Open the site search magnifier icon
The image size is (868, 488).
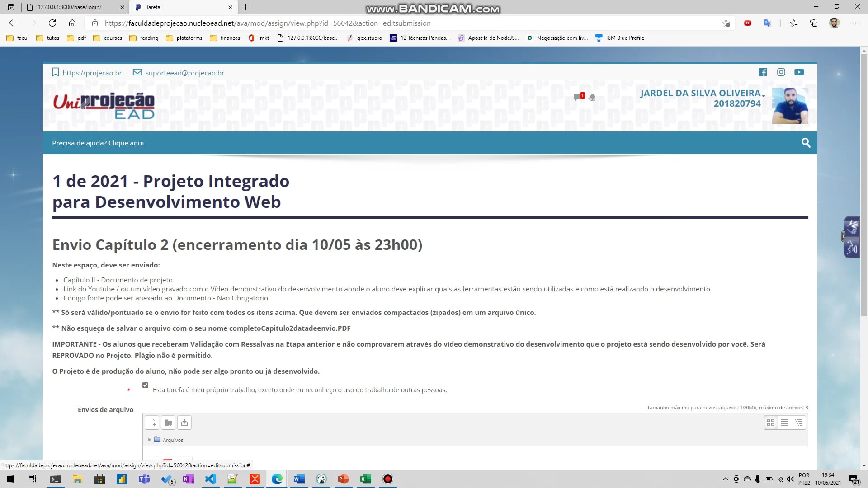pyautogui.click(x=806, y=143)
